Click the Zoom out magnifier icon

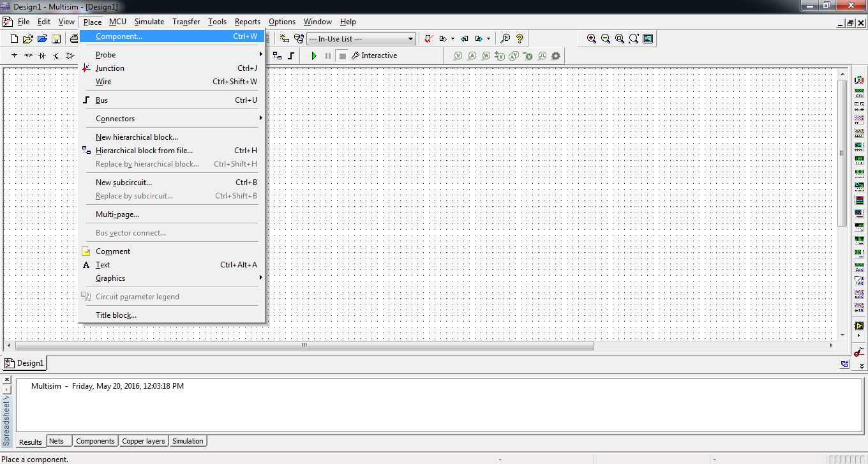pos(606,39)
